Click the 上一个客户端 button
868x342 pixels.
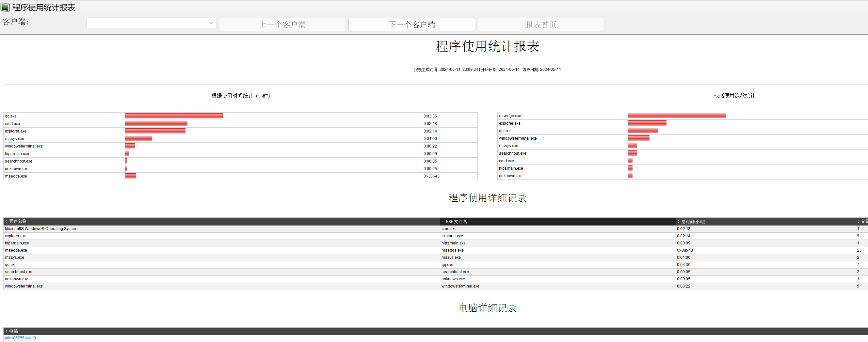(282, 24)
